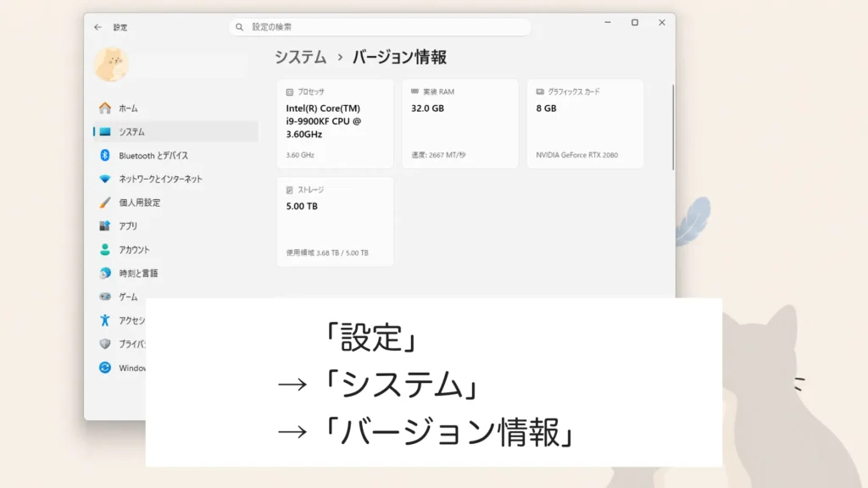Go to システム breadcrumb link
Image resolution: width=868 pixels, height=488 pixels.
(301, 57)
